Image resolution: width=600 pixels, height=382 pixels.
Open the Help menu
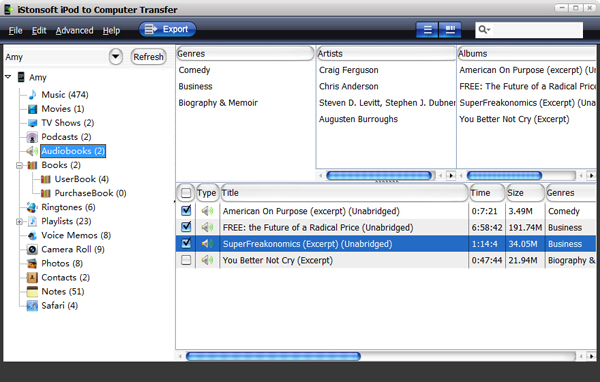click(x=111, y=31)
